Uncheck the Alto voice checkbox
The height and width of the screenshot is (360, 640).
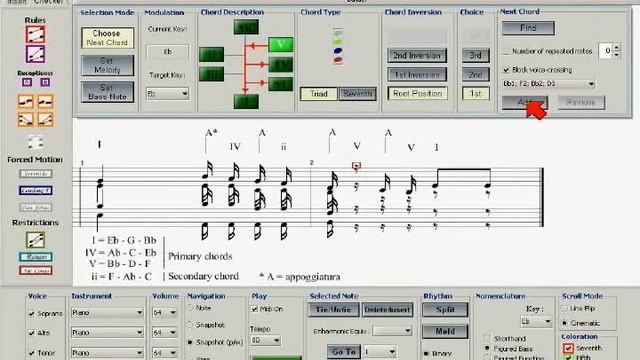coord(31,333)
